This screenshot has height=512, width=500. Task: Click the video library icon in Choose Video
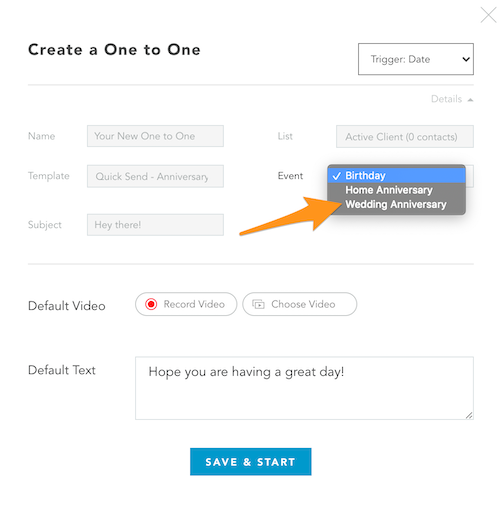coord(258,304)
